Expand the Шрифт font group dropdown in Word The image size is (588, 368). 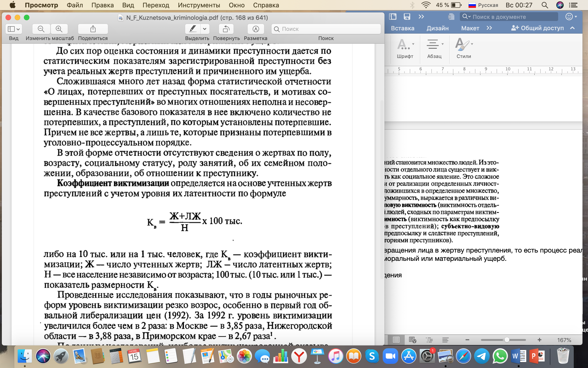coord(413,44)
